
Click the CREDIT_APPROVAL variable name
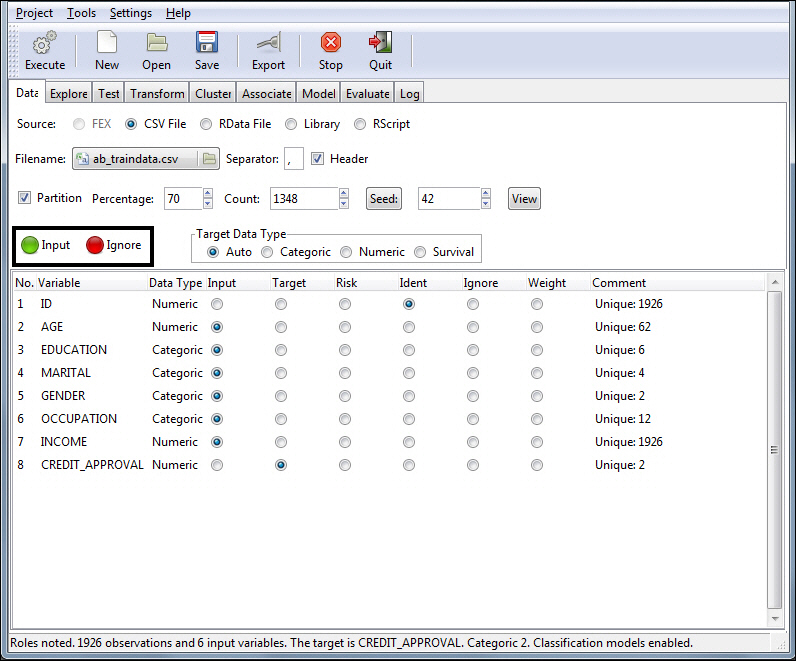[92, 465]
